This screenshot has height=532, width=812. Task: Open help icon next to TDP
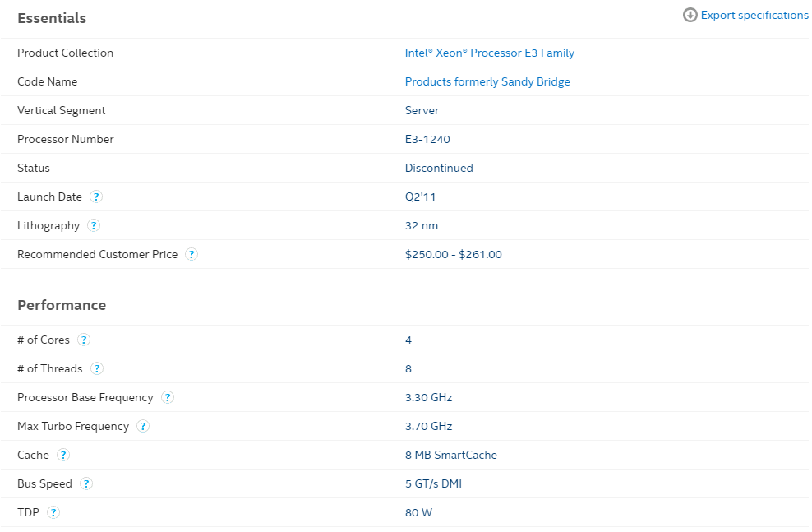(x=53, y=512)
